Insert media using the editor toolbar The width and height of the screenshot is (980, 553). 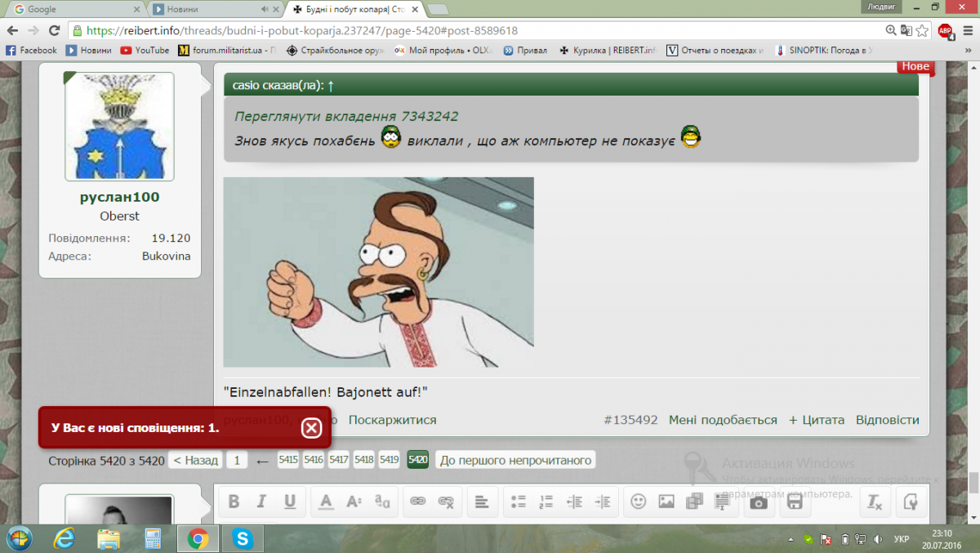tap(694, 502)
